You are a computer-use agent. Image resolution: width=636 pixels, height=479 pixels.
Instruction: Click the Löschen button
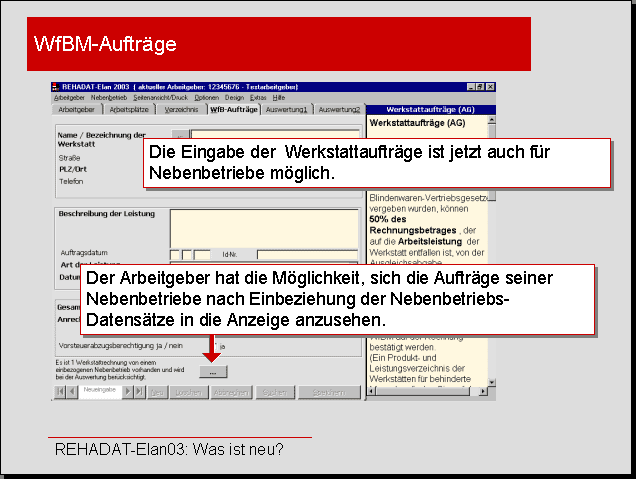click(x=188, y=392)
